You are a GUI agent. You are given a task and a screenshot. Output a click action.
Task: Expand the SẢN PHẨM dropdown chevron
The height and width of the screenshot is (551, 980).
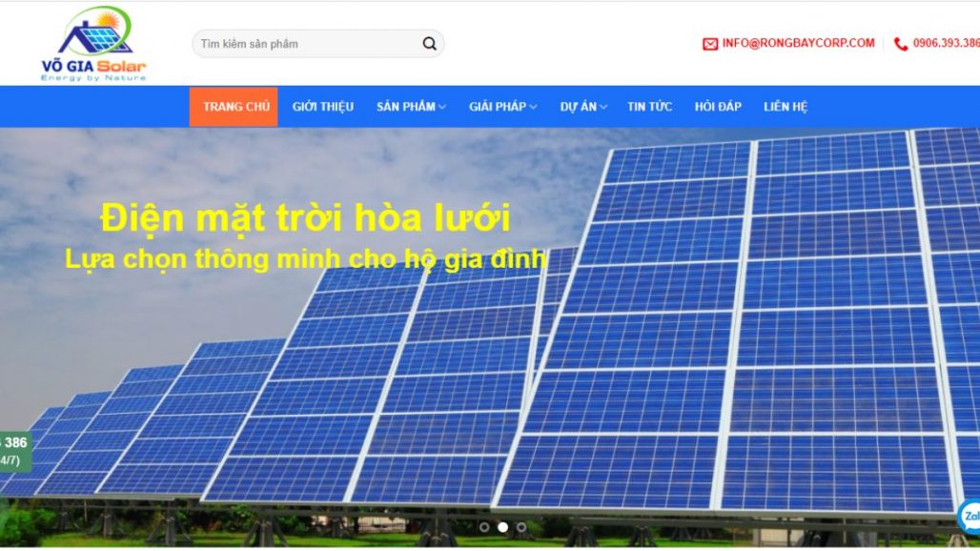(x=442, y=108)
